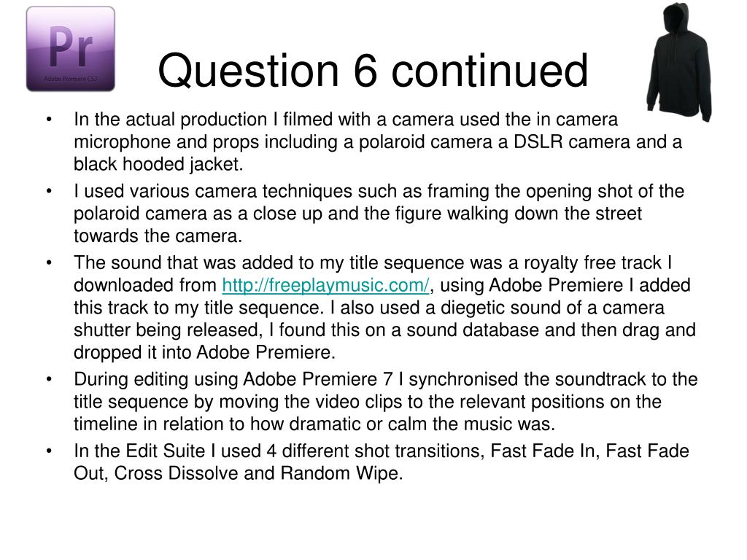The width and height of the screenshot is (747, 560).
Task: Click the Adobe Premiere Pr logo icon
Action: (x=71, y=49)
